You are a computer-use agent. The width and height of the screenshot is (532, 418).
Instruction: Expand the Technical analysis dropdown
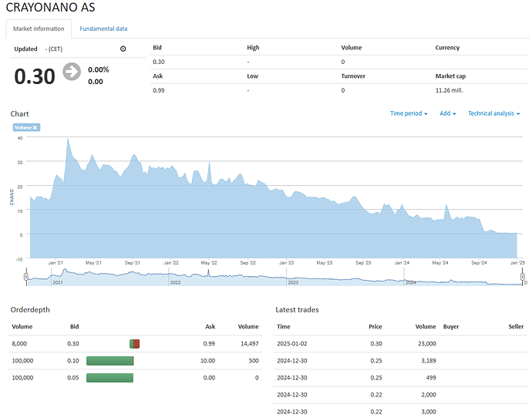click(494, 113)
